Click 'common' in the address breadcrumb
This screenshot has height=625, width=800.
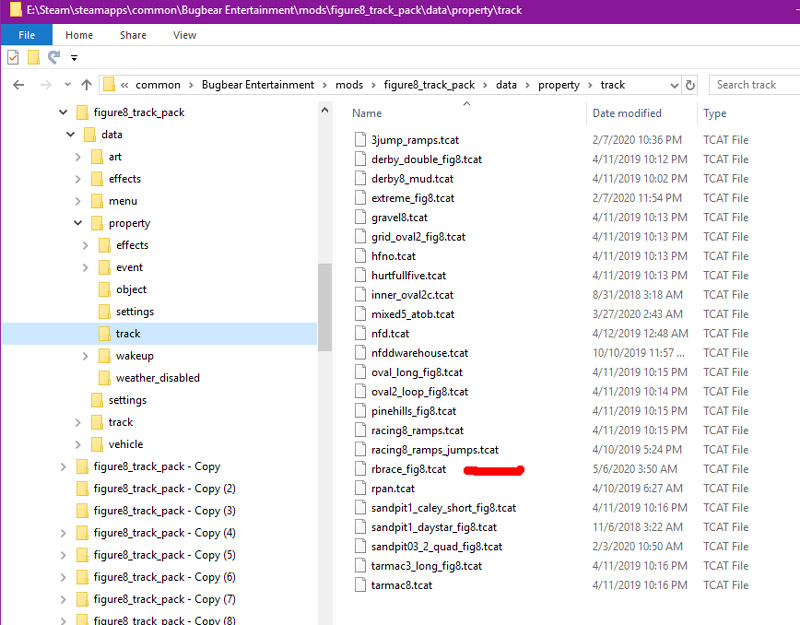click(x=158, y=85)
